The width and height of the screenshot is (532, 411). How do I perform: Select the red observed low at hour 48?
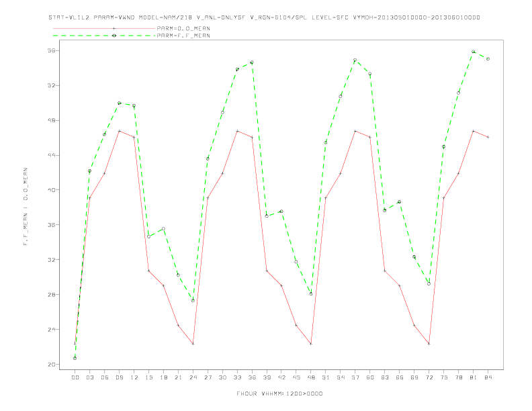click(x=311, y=344)
